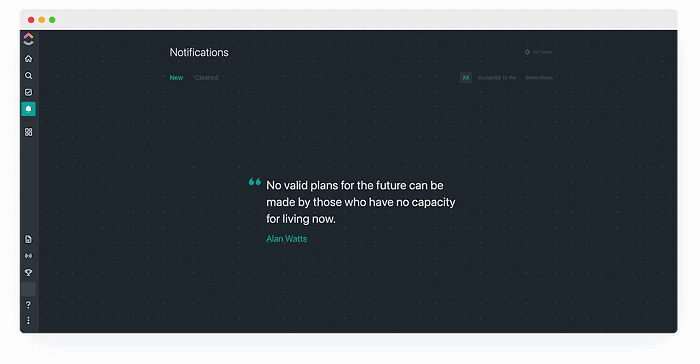This screenshot has width=700, height=364.
Task: Open the Search magnifier icon
Action: click(28, 75)
